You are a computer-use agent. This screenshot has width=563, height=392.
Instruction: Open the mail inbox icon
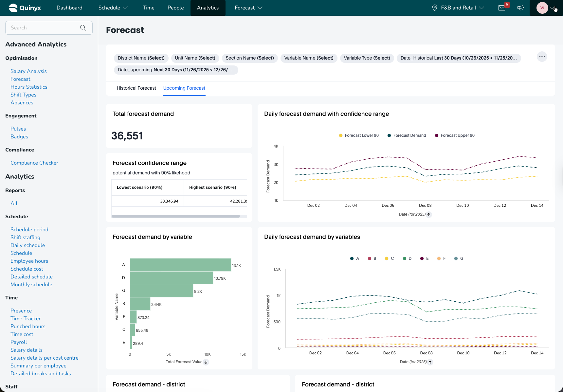coord(502,8)
